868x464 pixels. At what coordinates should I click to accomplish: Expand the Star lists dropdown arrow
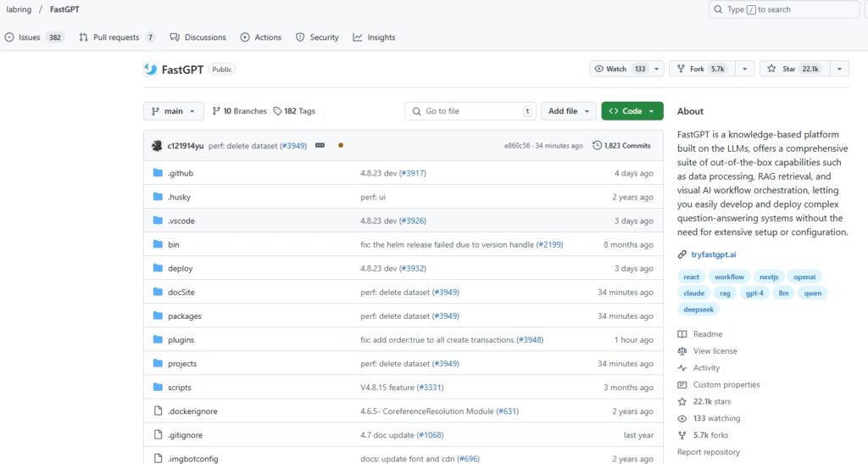838,69
